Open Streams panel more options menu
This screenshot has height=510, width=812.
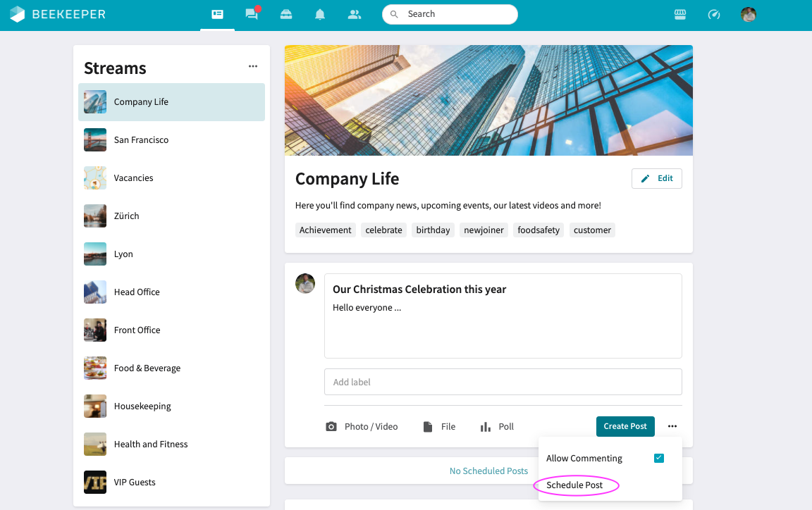pyautogui.click(x=253, y=66)
